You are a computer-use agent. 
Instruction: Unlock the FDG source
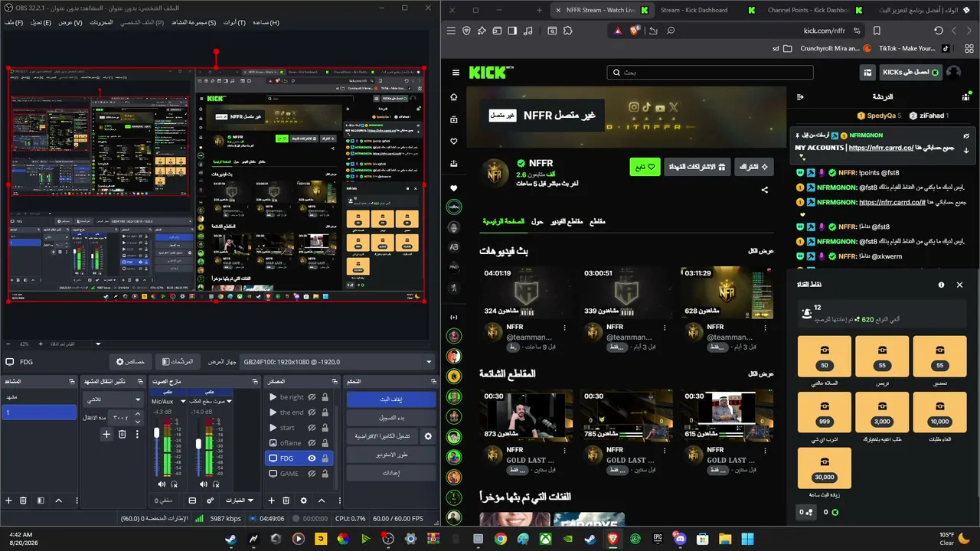coord(325,458)
